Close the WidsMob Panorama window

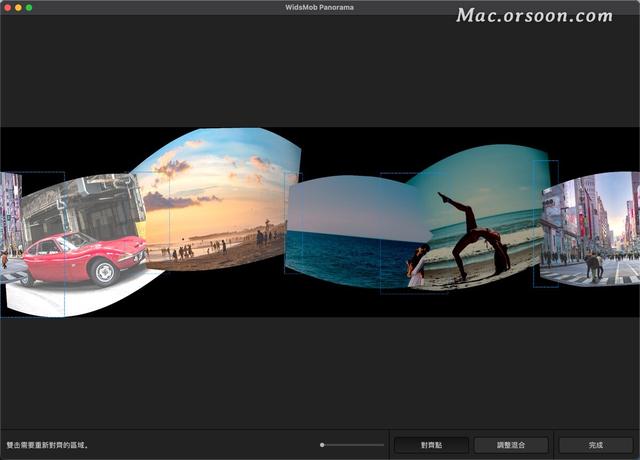click(7, 7)
